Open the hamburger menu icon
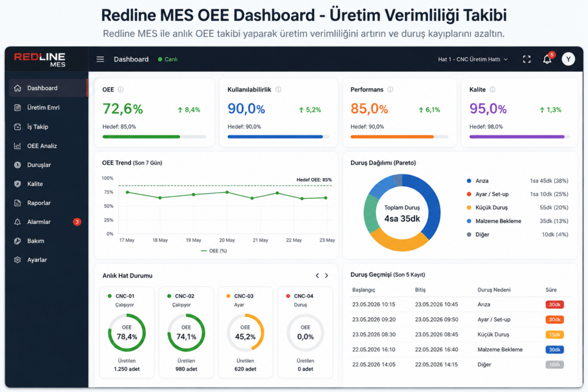This screenshot has height=392, width=588. point(100,59)
